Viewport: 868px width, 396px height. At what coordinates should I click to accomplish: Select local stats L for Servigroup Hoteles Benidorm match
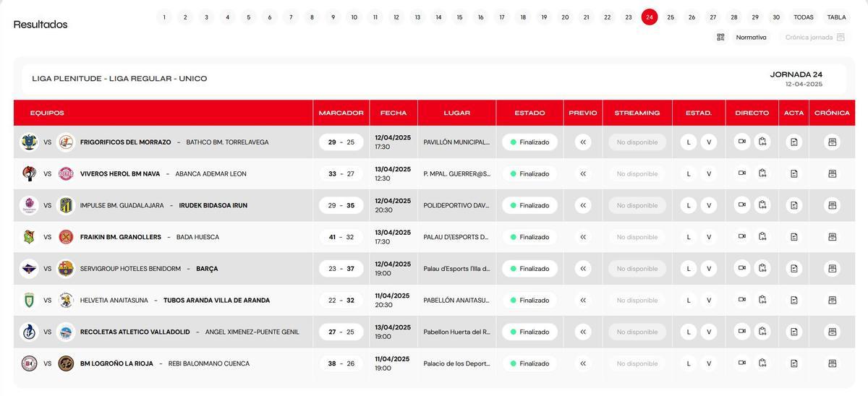(689, 269)
